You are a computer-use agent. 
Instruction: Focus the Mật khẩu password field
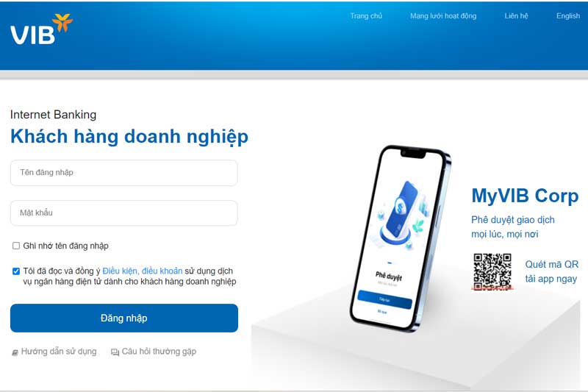(x=124, y=213)
